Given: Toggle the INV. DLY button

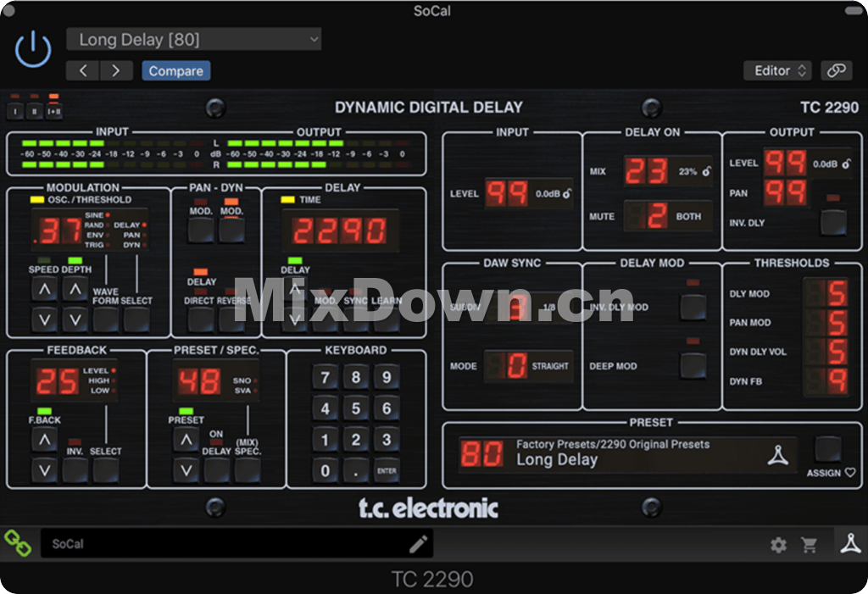Looking at the screenshot, I should click(x=833, y=223).
